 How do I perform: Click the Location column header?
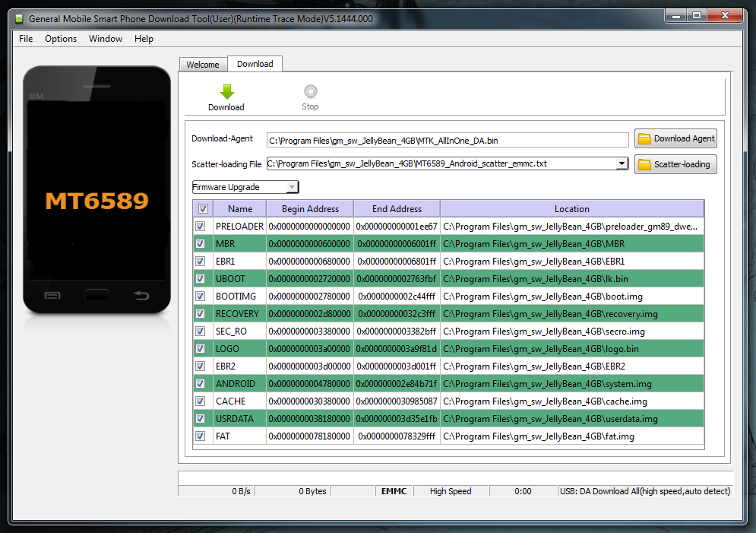pos(572,209)
